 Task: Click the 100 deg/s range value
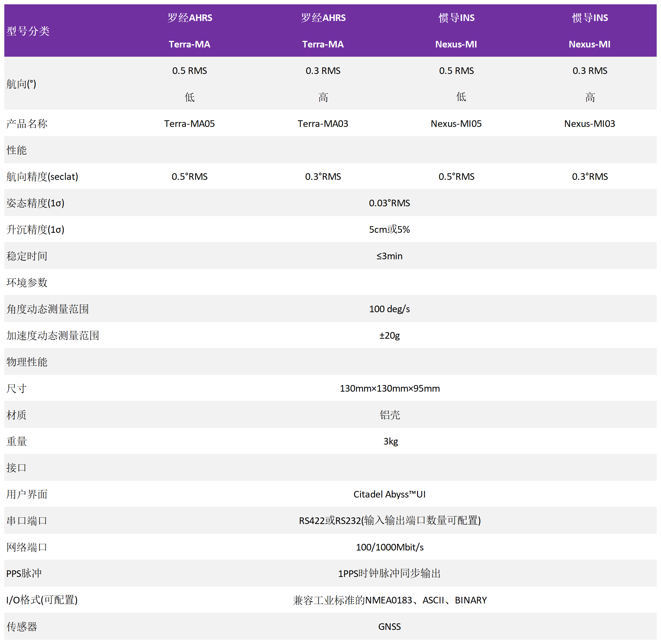point(389,309)
